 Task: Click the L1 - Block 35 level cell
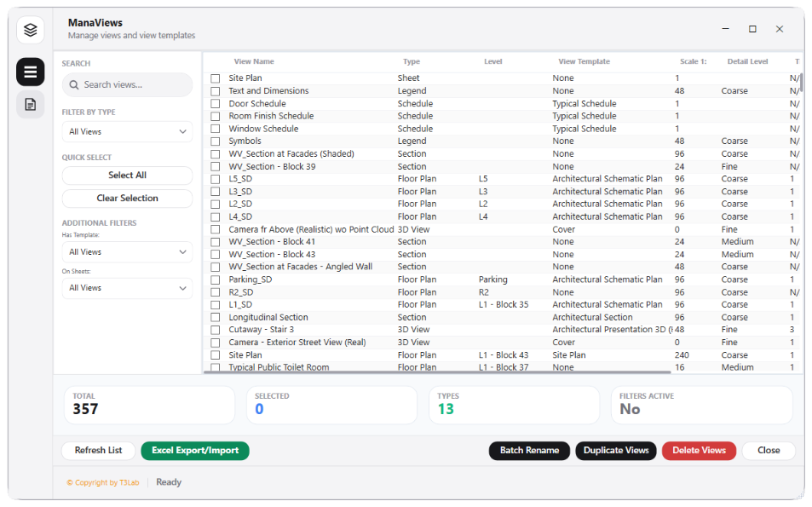pos(504,305)
